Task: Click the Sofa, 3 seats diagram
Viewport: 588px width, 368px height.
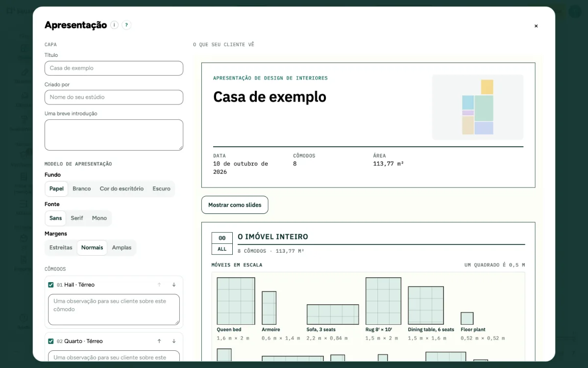Action: (333, 315)
